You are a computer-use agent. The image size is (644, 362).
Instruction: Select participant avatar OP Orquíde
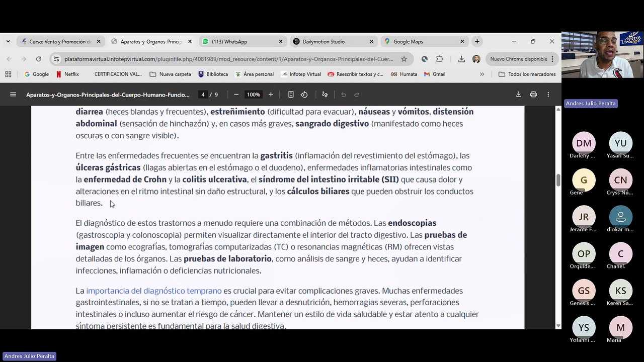pyautogui.click(x=584, y=253)
